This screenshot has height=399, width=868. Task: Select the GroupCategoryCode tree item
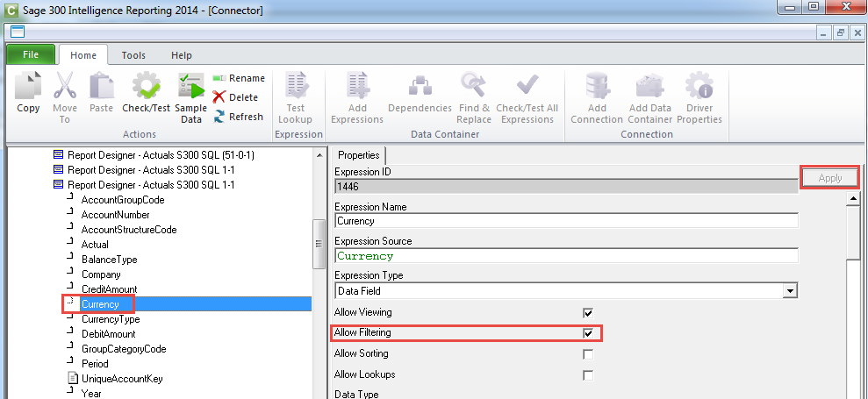124,349
